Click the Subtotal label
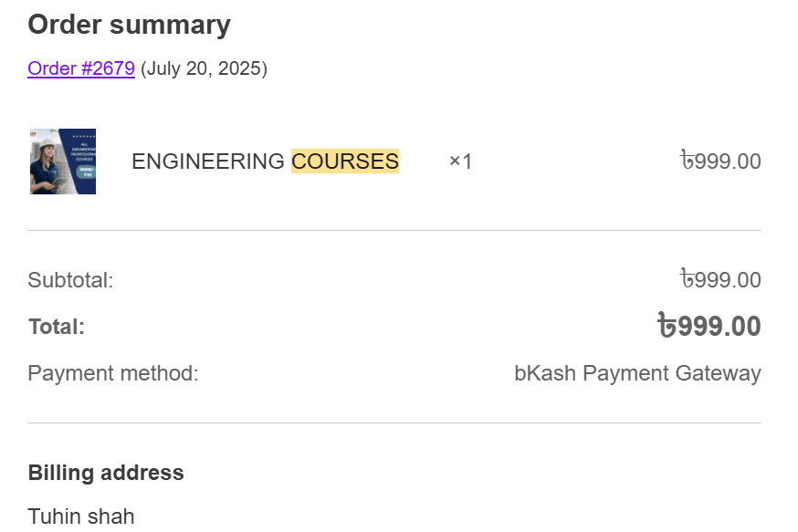Viewport: 798px width, 532px height. 70,280
